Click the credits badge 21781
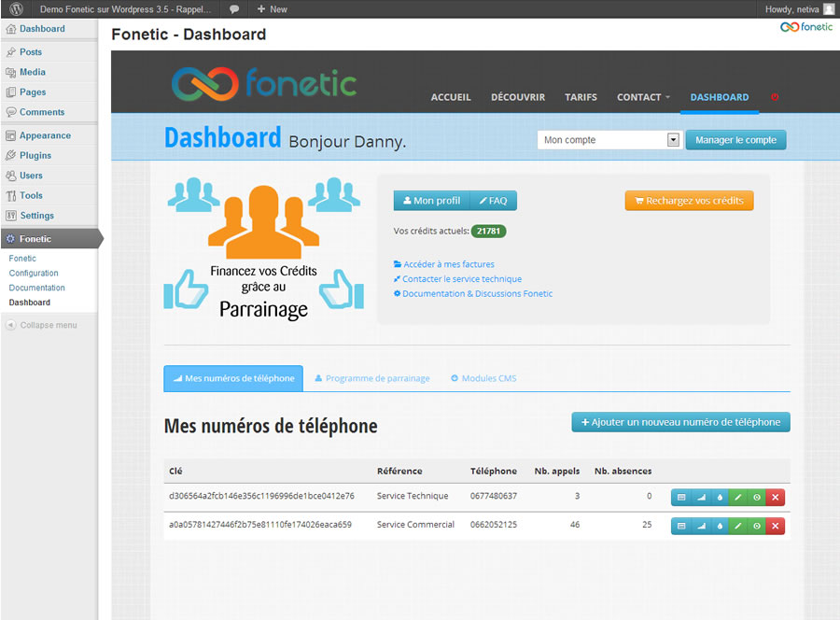 tap(488, 231)
